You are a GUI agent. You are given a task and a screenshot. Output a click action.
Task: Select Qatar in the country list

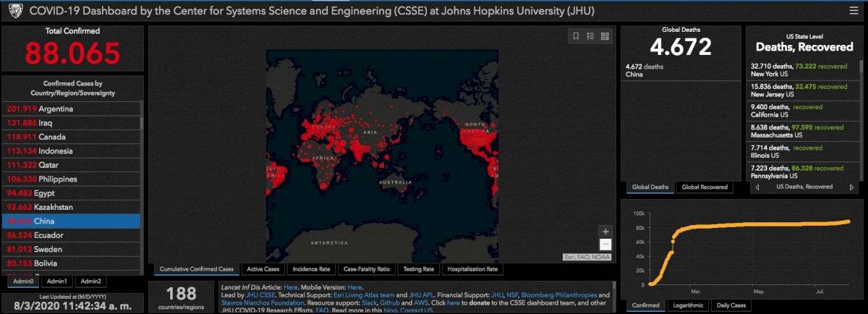(x=72, y=165)
